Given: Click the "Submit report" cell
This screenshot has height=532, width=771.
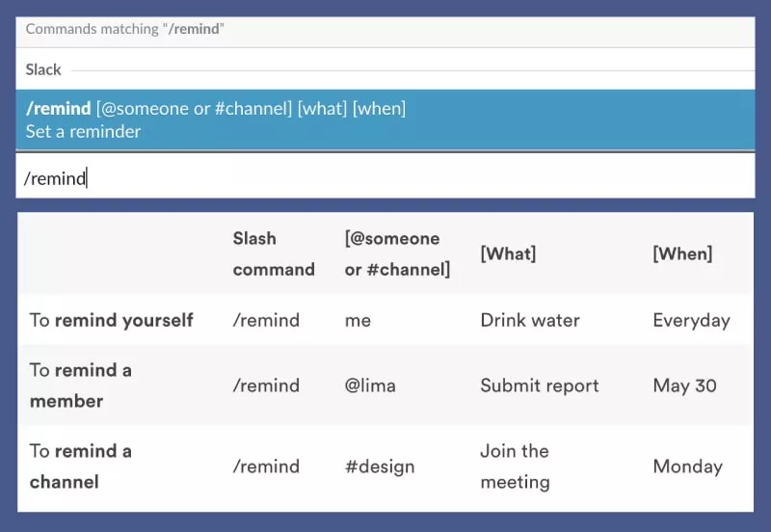Looking at the screenshot, I should point(540,386).
